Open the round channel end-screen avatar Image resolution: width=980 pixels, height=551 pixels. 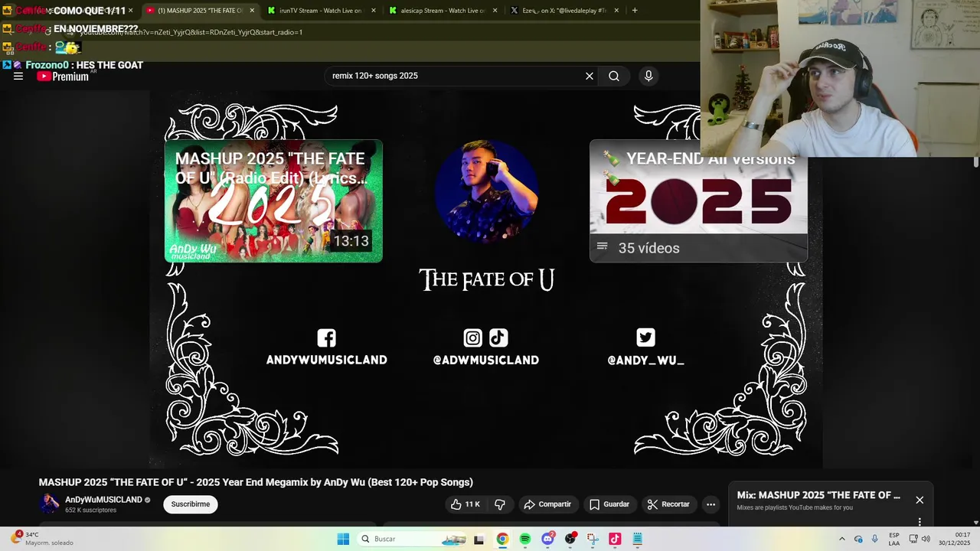(486, 191)
